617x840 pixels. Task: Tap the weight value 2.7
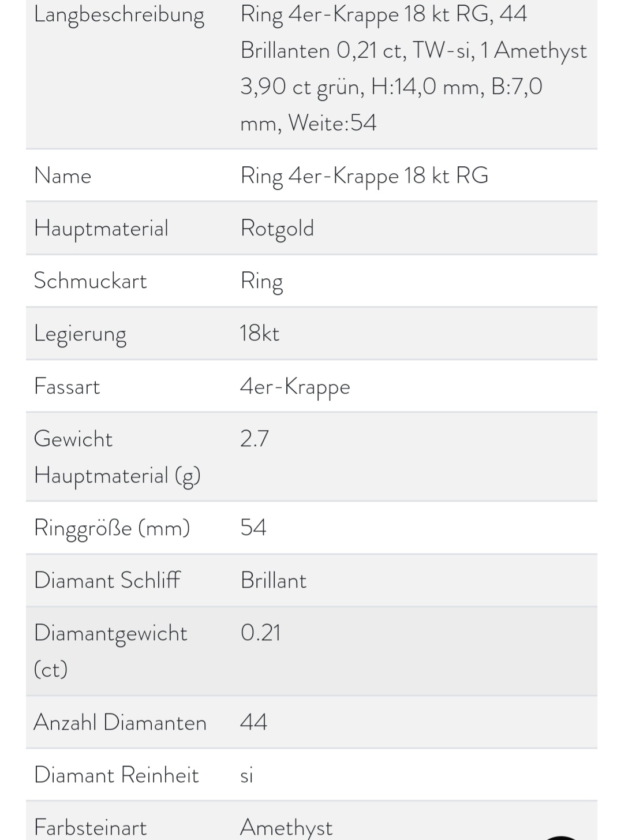pos(255,439)
